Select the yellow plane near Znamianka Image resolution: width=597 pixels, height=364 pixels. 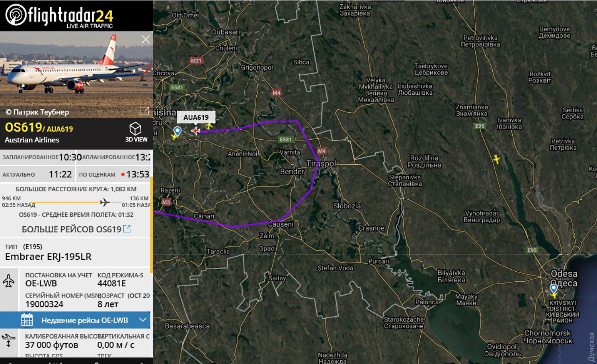point(496,159)
